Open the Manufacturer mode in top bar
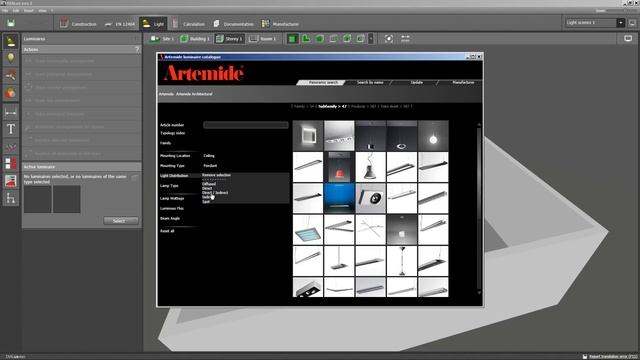 [x=280, y=24]
